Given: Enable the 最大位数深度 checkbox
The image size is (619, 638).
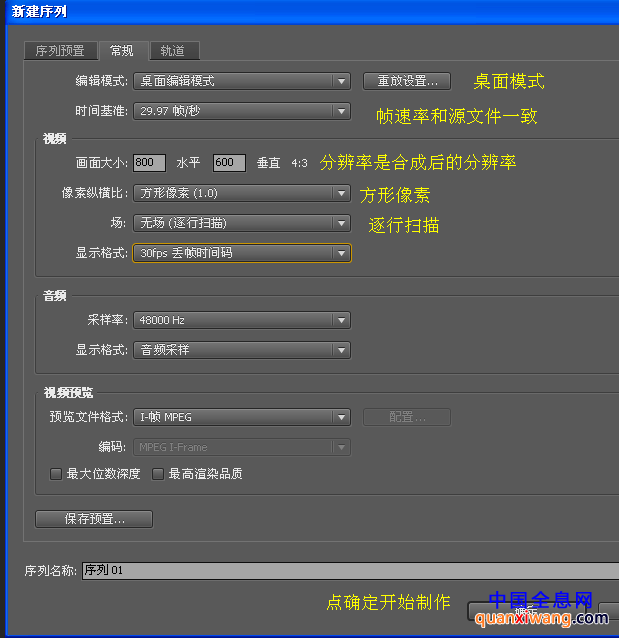Looking at the screenshot, I should [x=56, y=474].
